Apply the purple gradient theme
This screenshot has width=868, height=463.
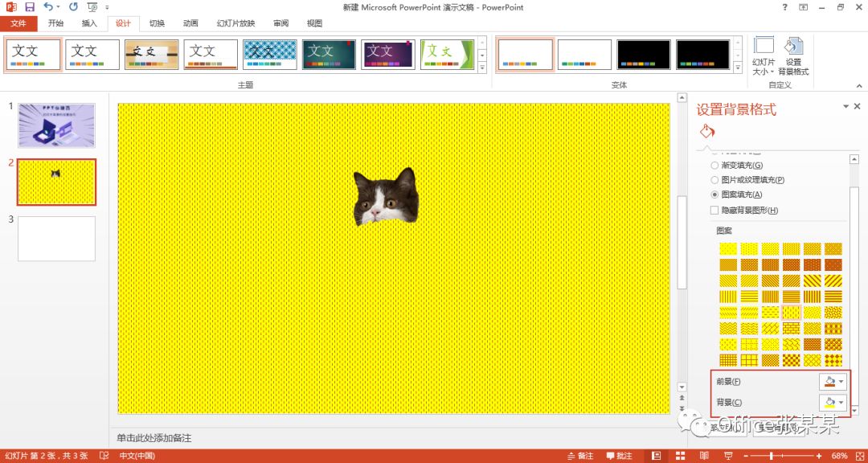[388, 55]
